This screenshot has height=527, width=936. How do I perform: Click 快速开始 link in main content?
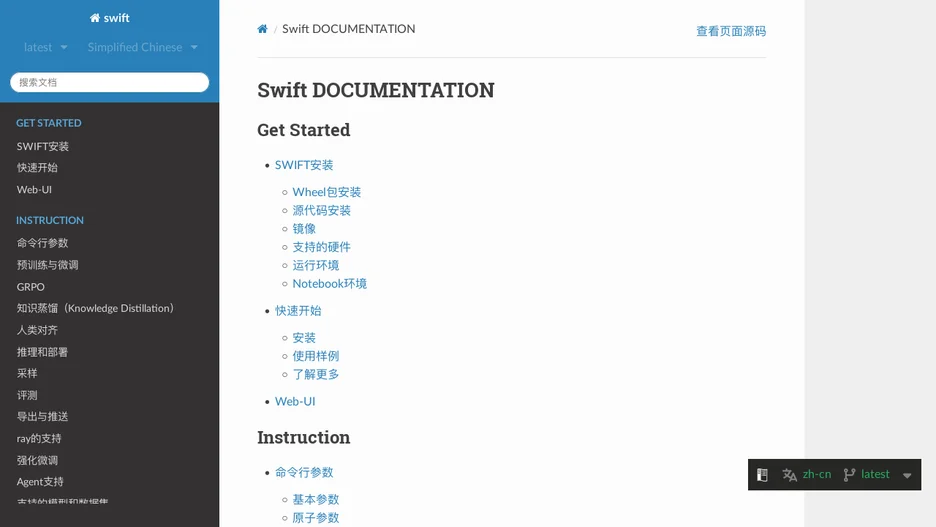[298, 311]
